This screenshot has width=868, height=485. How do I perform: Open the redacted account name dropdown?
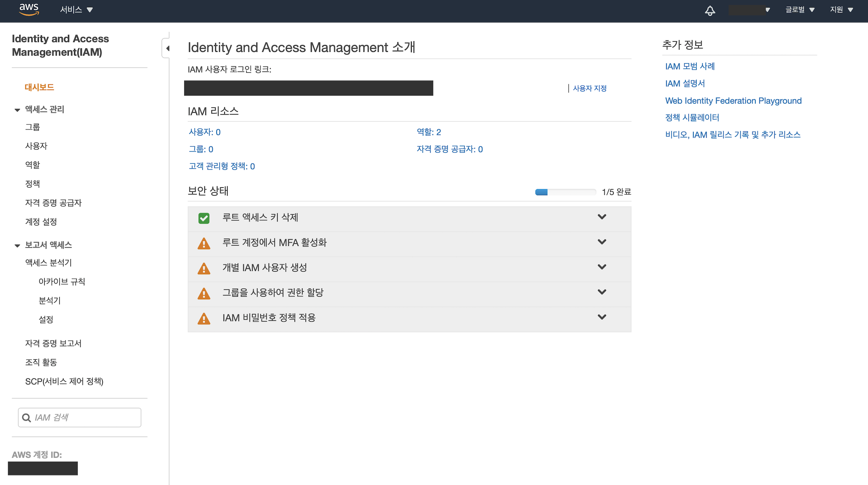coord(749,10)
